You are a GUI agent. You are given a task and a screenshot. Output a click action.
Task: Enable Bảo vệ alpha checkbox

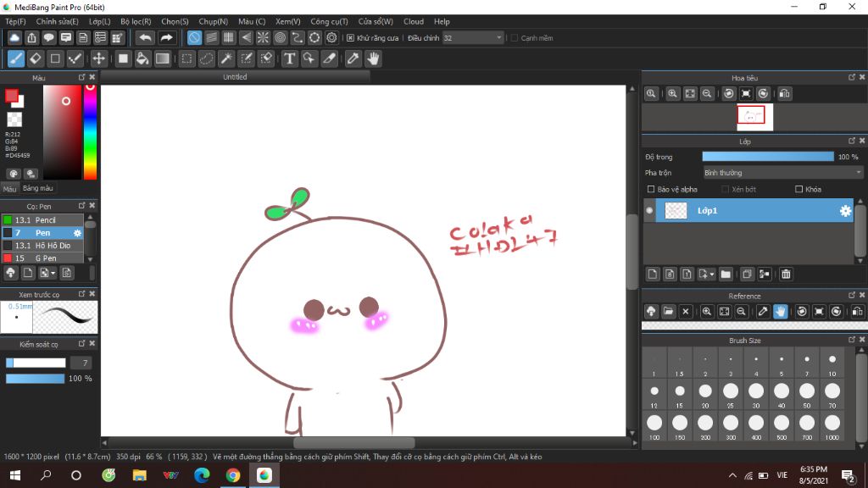tap(651, 189)
